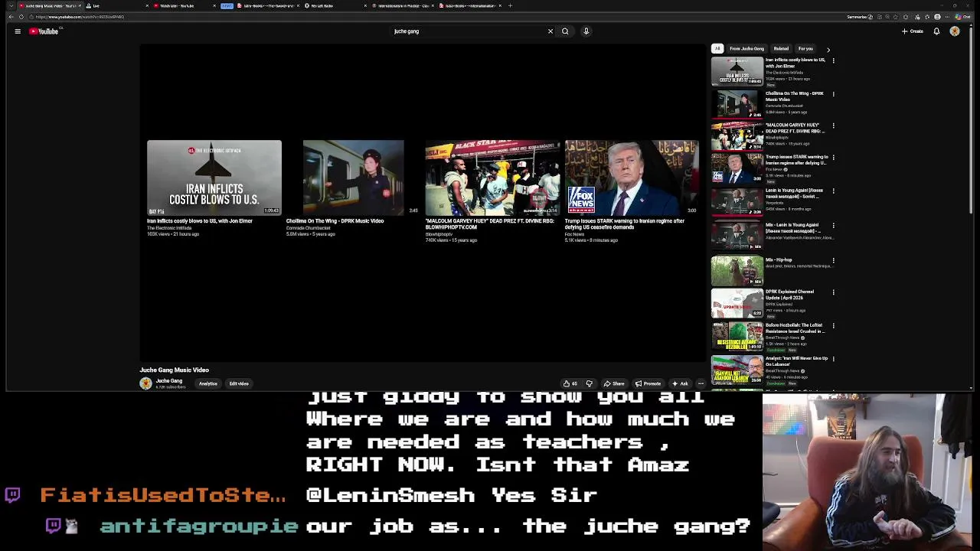Open 'Analyst: Iran Will Never Give Up' video

[x=796, y=361]
